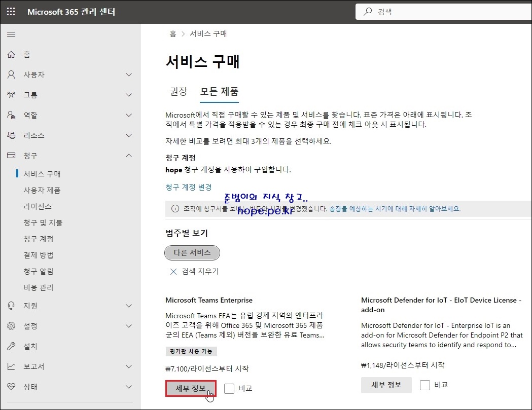Open 청구 알림 in sidebar
The width and height of the screenshot is (532, 410).
tap(39, 272)
